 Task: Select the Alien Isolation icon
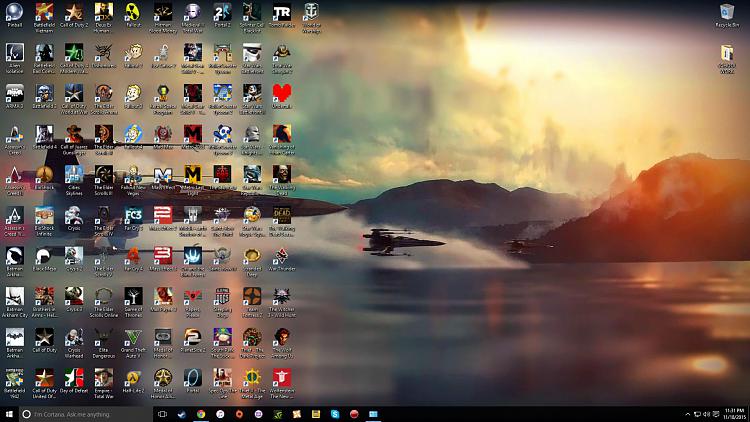point(14,59)
